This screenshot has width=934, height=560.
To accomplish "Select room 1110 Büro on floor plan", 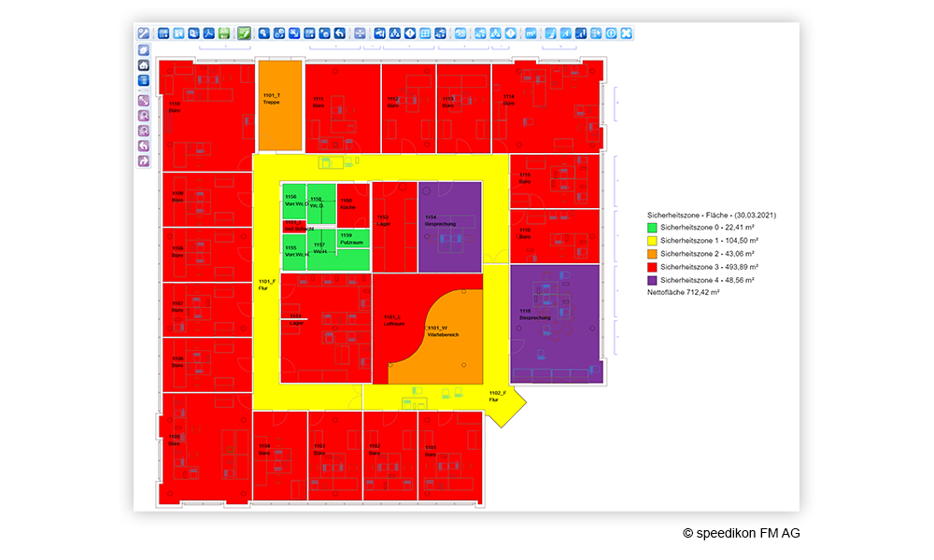I will pos(206,116).
